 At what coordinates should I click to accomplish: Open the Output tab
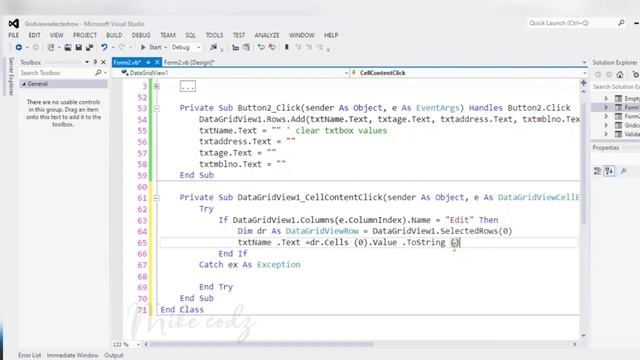(113, 356)
